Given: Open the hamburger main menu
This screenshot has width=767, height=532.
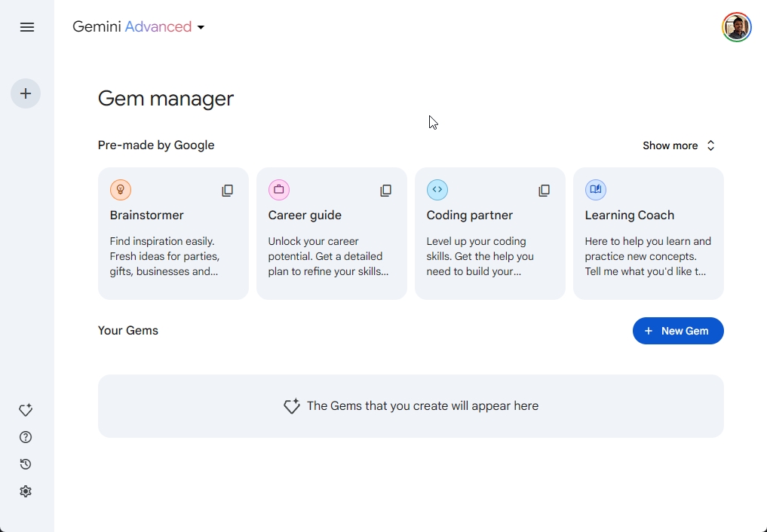Looking at the screenshot, I should tap(27, 27).
